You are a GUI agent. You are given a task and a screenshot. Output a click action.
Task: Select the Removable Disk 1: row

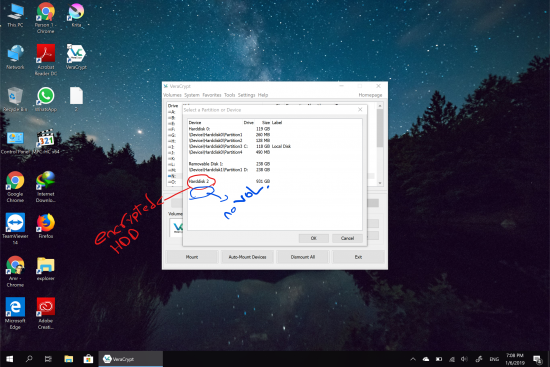click(275, 164)
